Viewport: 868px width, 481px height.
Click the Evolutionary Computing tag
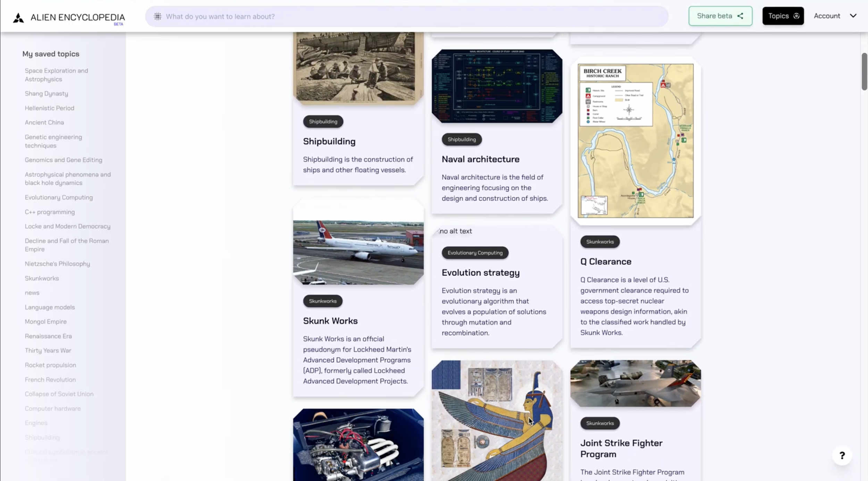(x=475, y=253)
